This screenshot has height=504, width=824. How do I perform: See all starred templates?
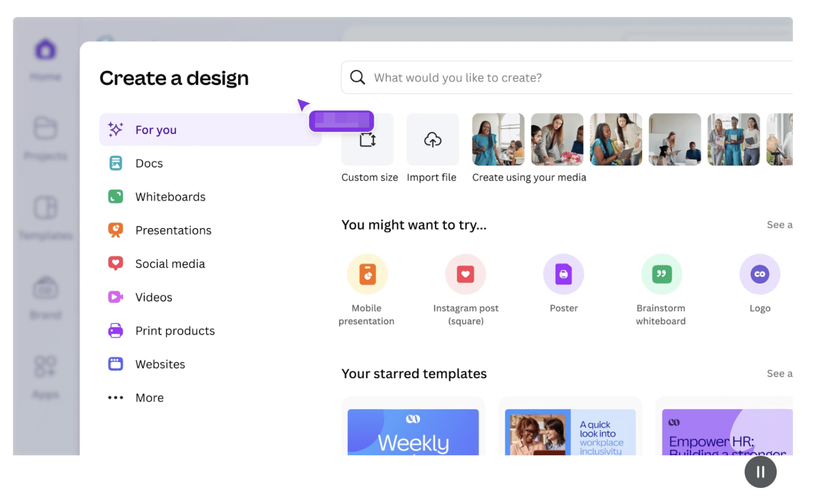(x=779, y=374)
